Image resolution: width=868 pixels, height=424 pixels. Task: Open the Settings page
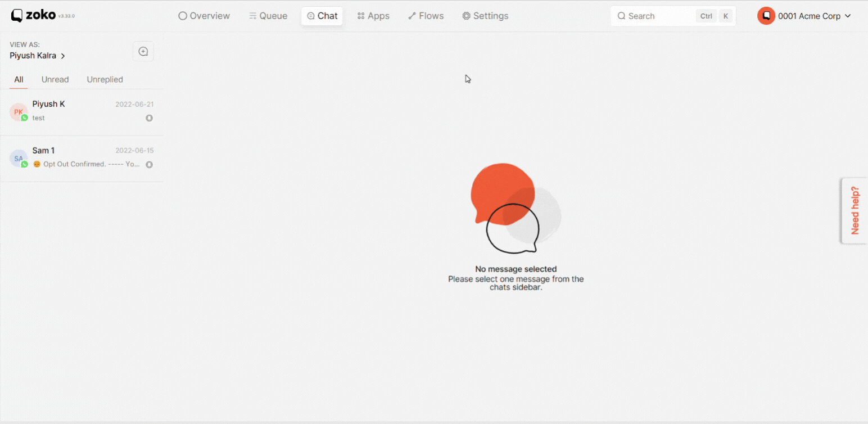(x=485, y=16)
